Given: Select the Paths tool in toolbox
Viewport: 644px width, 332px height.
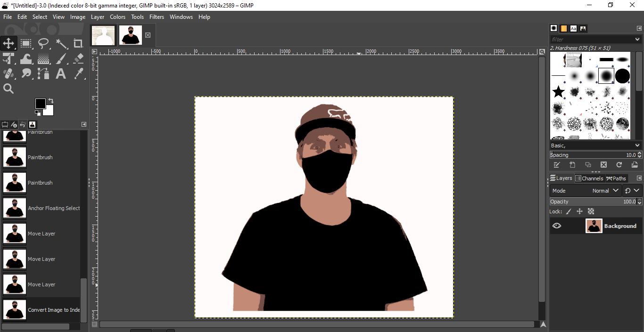Looking at the screenshot, I should 44,73.
